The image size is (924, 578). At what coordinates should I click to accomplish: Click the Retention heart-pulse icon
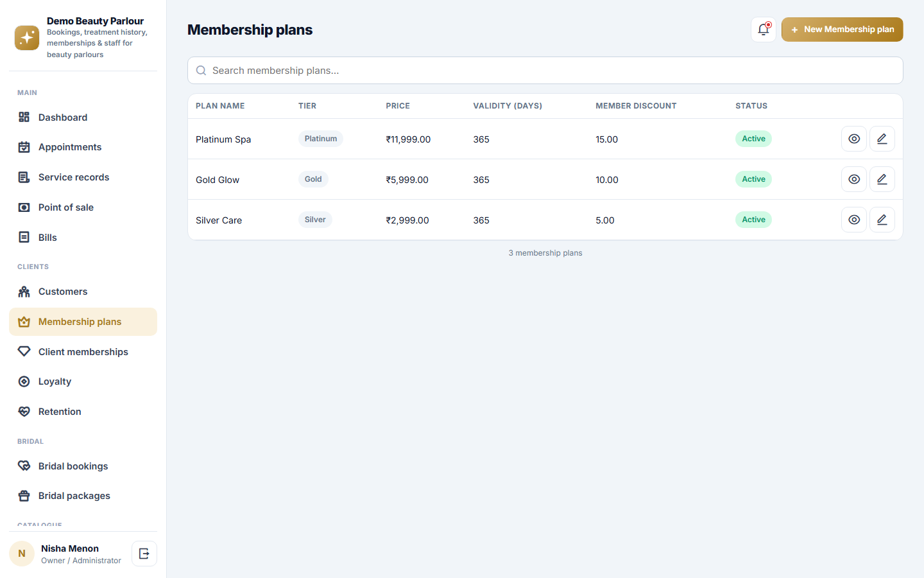pyautogui.click(x=24, y=412)
